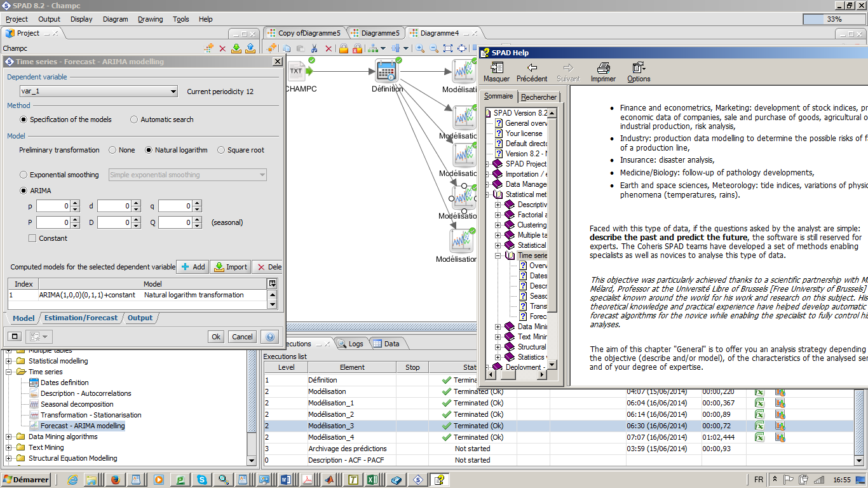Expand Clustering node in Help contents

point(498,225)
